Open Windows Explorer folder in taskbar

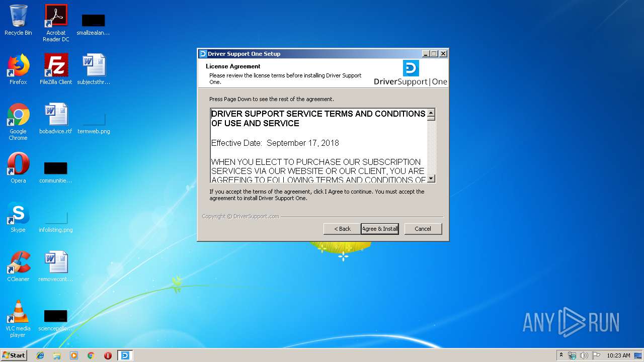point(57,355)
